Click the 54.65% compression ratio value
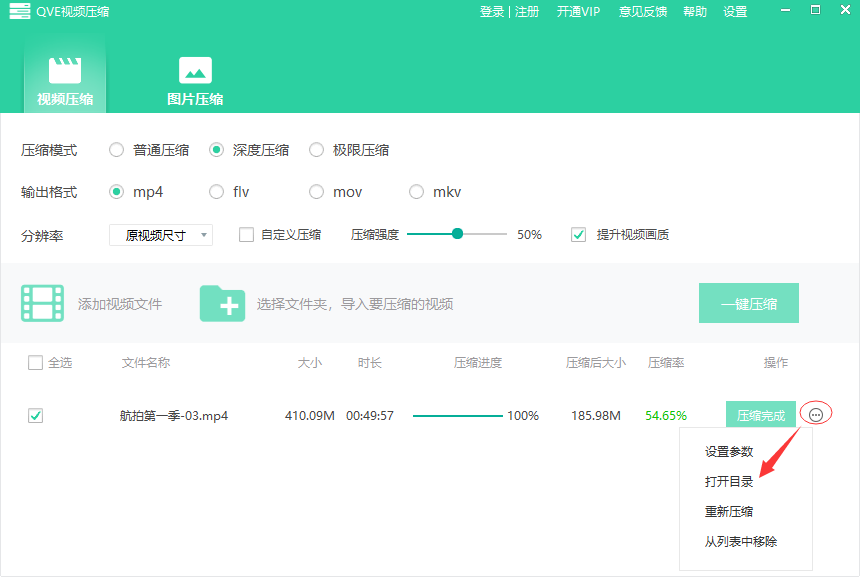The image size is (863, 580). click(666, 415)
